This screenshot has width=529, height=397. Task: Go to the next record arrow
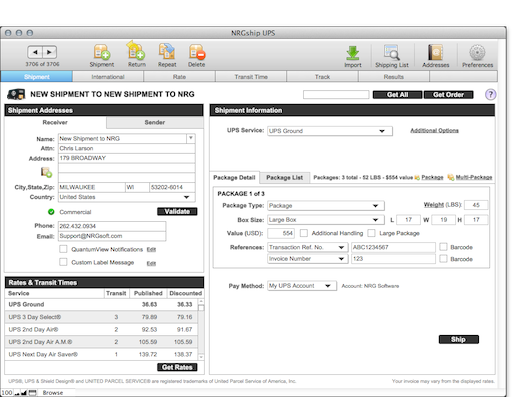[49, 52]
